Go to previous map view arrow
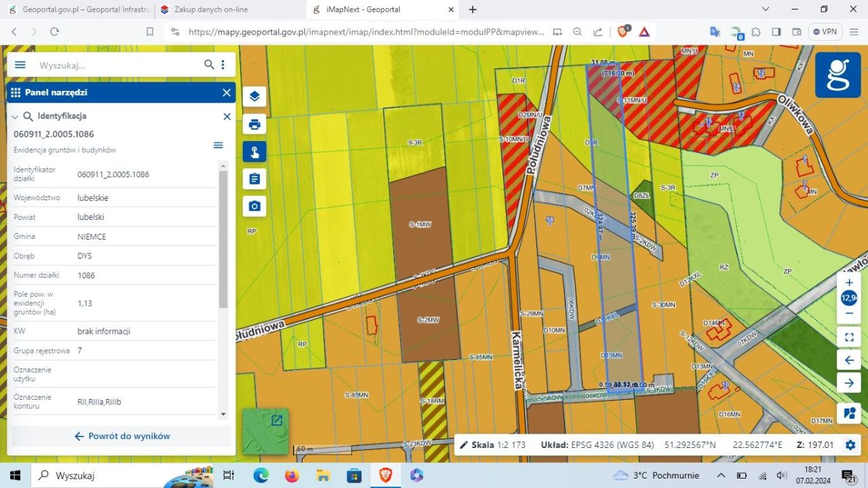The width and height of the screenshot is (868, 488). click(x=849, y=360)
